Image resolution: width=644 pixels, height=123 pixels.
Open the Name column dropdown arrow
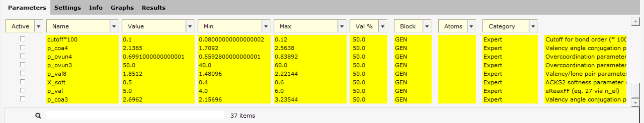(x=114, y=26)
